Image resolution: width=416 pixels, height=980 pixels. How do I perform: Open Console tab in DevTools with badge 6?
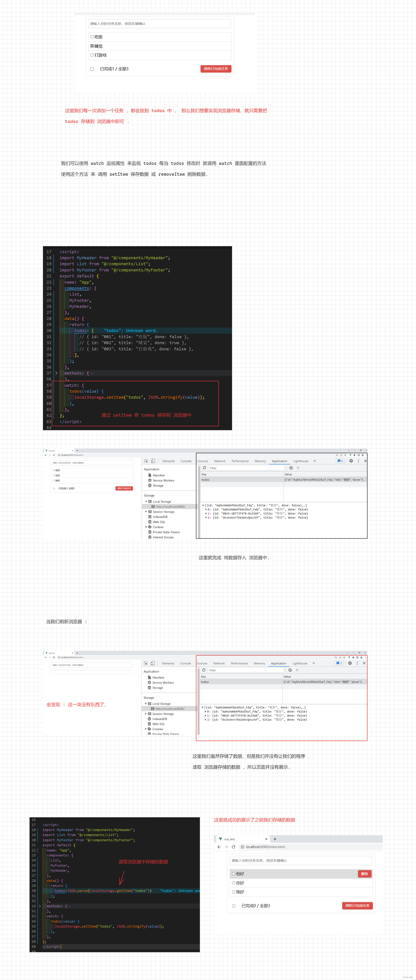tap(186, 461)
